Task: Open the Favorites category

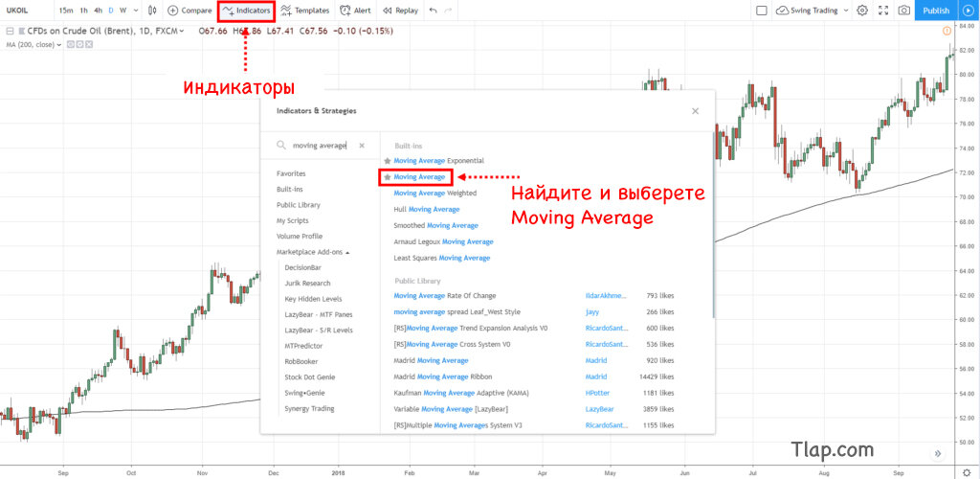Action: (x=291, y=173)
